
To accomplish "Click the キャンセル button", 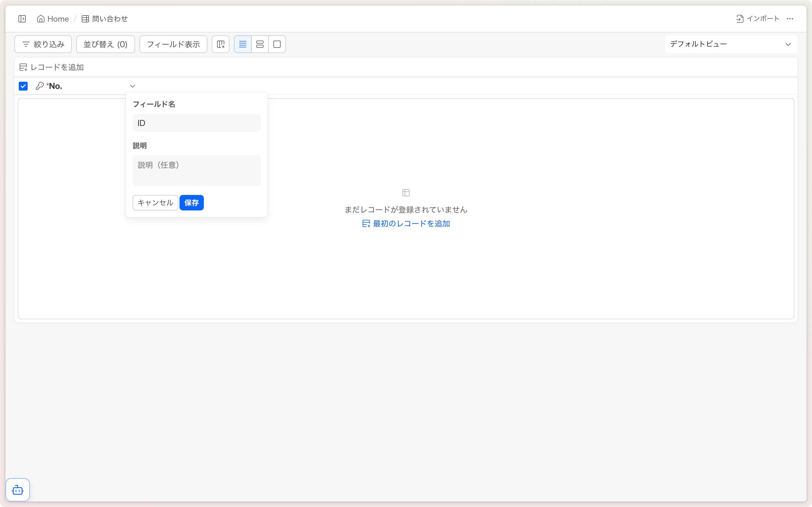I will click(155, 202).
